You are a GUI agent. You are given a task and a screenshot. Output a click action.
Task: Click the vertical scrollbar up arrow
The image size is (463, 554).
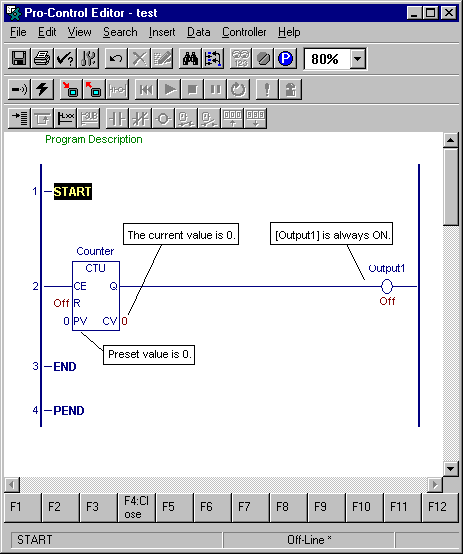click(450, 140)
